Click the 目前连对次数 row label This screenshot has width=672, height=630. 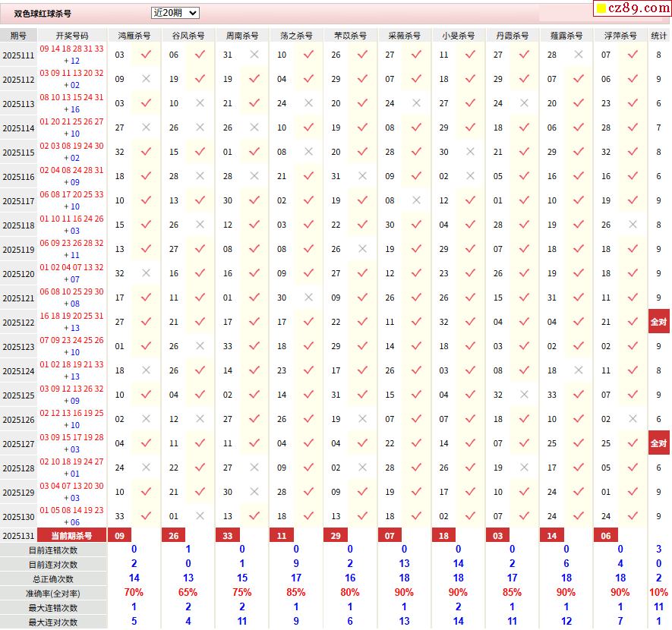(x=53, y=565)
